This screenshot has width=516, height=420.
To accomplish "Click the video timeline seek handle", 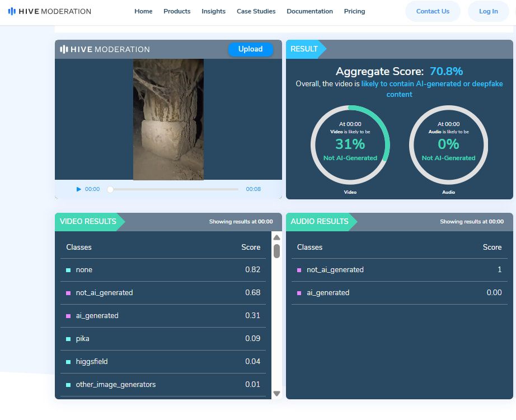I will (110, 189).
